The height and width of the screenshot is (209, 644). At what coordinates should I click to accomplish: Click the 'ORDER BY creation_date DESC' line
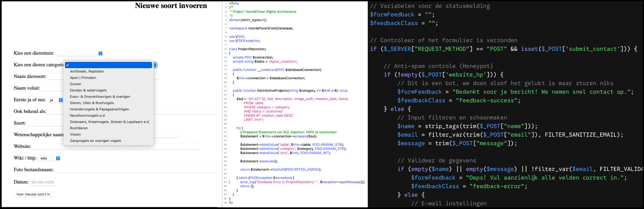268,116
